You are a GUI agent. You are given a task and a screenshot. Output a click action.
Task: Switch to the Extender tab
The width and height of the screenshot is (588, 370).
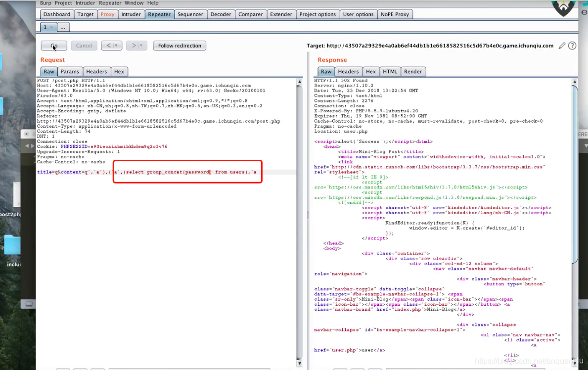(x=281, y=14)
